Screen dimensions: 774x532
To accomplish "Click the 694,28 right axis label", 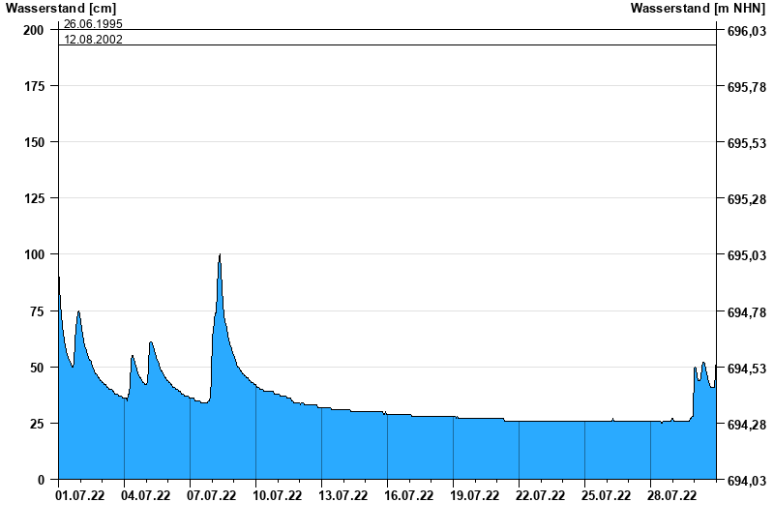I will [746, 425].
